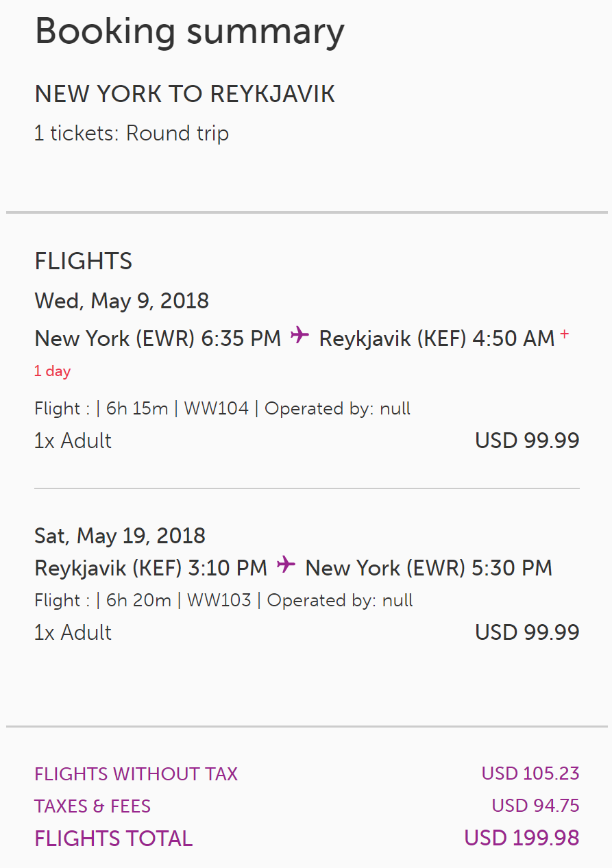Click FLIGHTS WITHOUT TAX label
This screenshot has width=612, height=868.
tap(136, 774)
